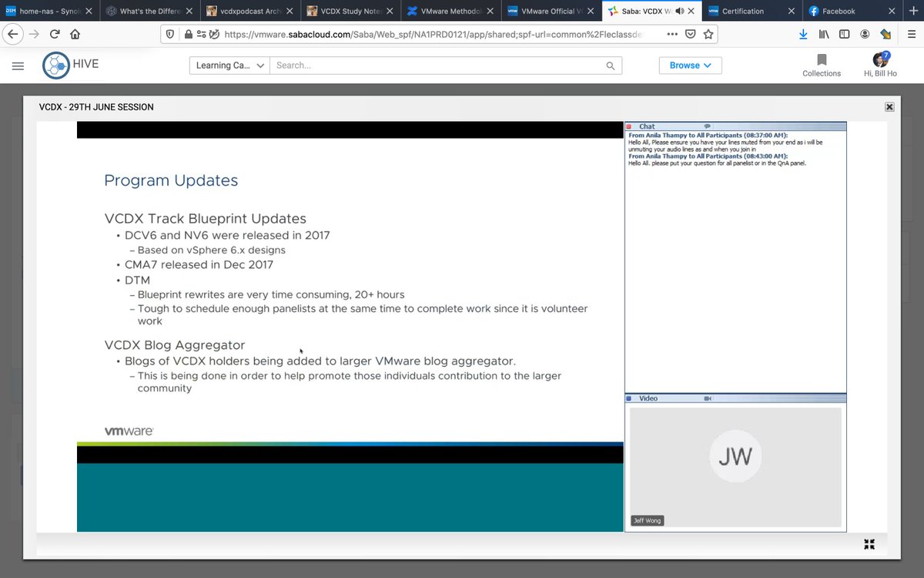Click the Jeff Wong name label
The width and height of the screenshot is (924, 578).
[x=647, y=520]
